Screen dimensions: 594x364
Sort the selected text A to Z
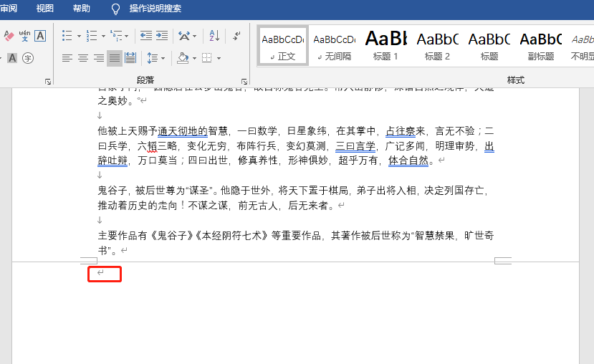coord(214,36)
